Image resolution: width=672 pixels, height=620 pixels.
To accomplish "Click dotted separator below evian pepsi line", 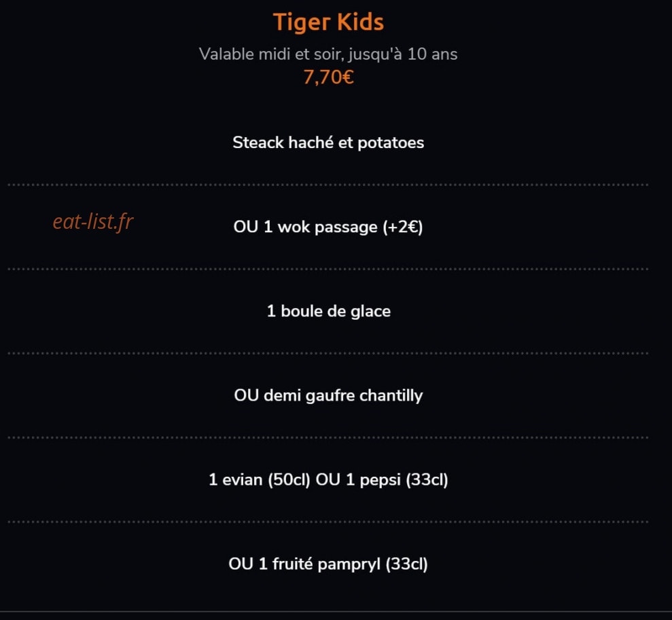I will (x=328, y=522).
